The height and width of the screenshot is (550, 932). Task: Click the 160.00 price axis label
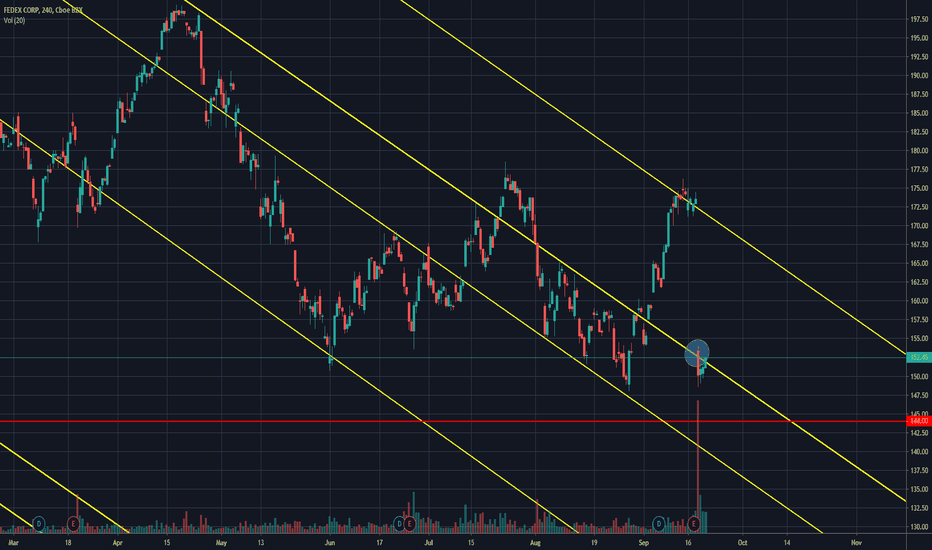tap(919, 301)
